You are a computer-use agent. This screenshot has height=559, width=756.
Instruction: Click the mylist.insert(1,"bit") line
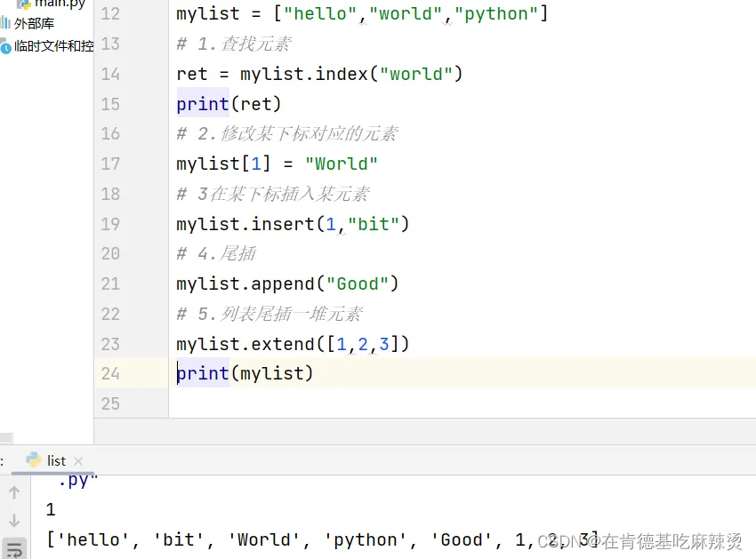coord(293,224)
